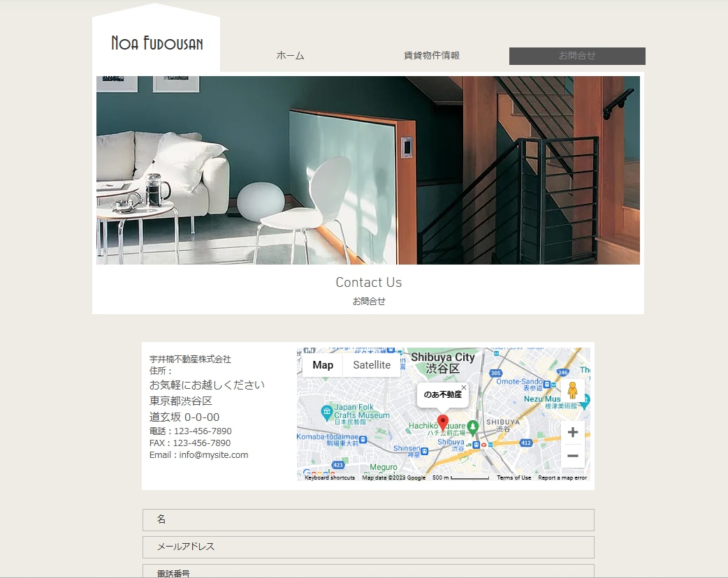Click the 電話番号 input field
728x578 pixels.
[x=368, y=572]
